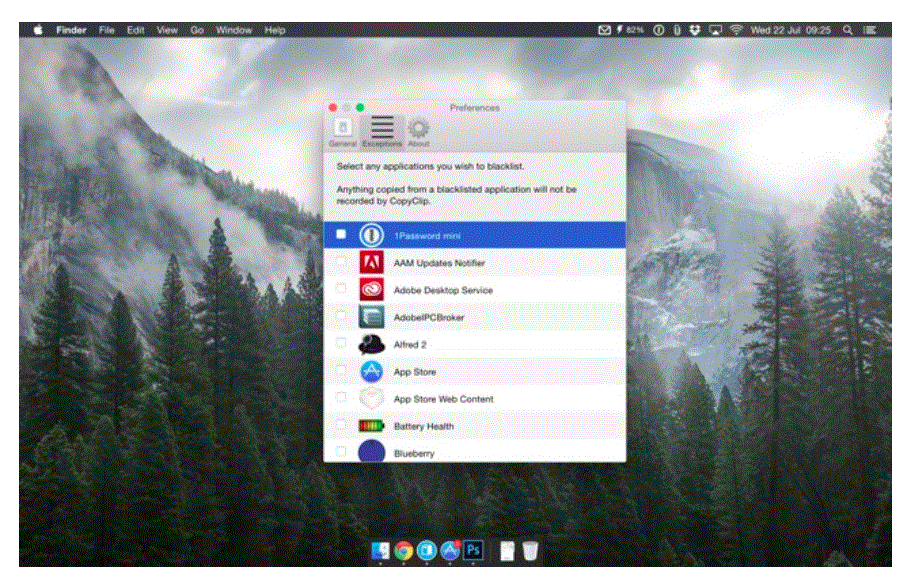This screenshot has height=580, width=904.
Task: Click the App Store row icon in list
Action: (x=371, y=371)
